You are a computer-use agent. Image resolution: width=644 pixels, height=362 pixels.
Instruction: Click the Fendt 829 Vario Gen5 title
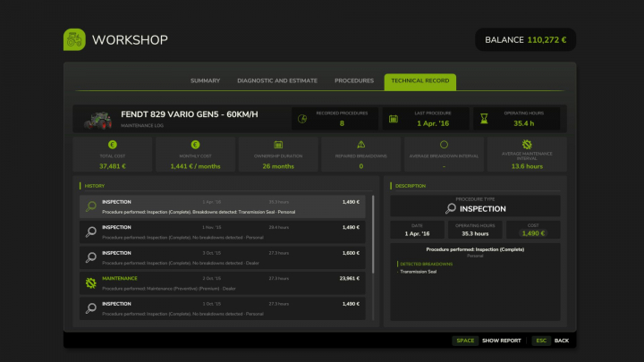point(190,114)
